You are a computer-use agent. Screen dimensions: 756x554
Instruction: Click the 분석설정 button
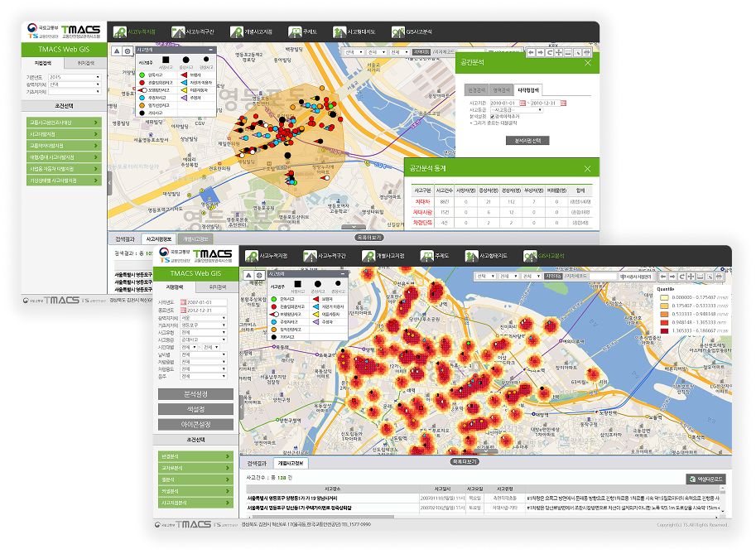[195, 394]
